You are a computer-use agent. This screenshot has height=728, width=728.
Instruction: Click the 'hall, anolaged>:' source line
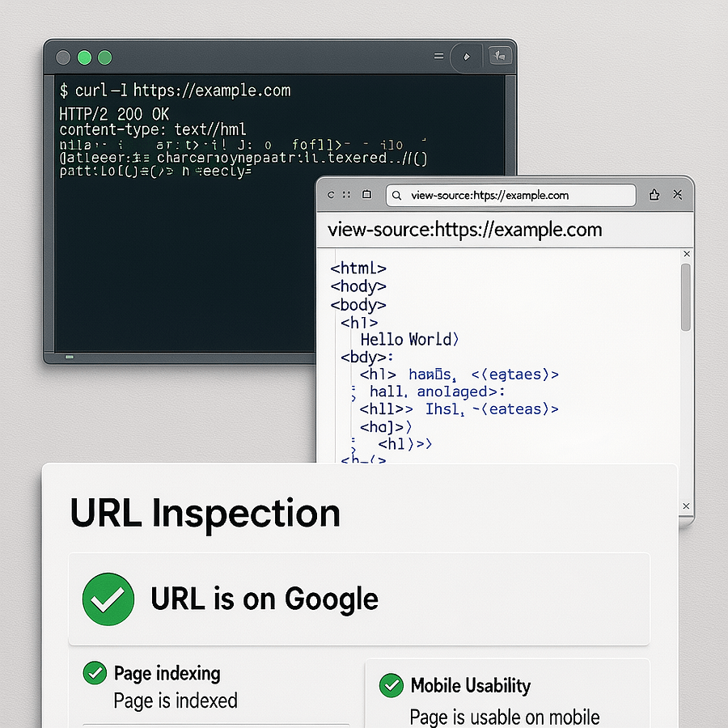coord(437,392)
